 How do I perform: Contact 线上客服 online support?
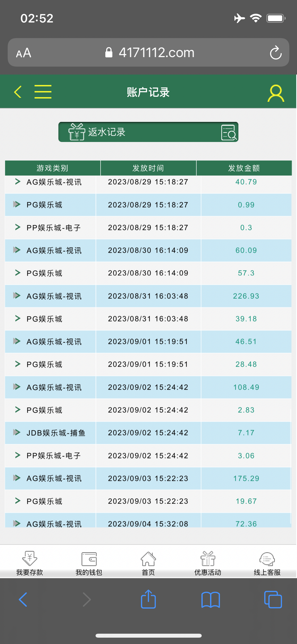tap(267, 563)
